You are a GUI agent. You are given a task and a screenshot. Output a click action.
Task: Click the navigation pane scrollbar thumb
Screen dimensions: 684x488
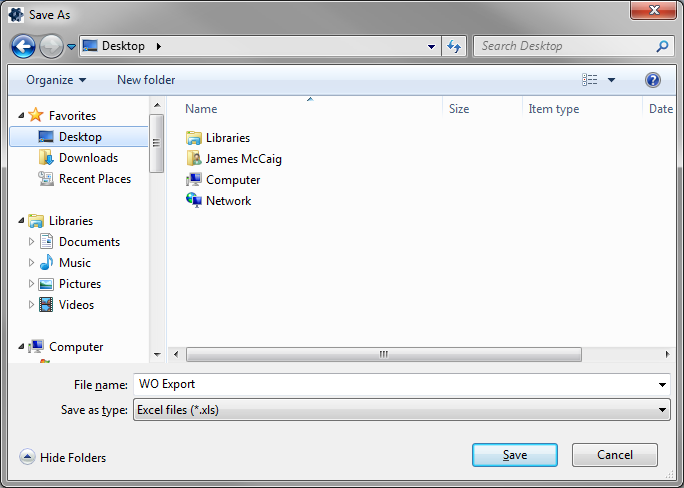coord(157,143)
